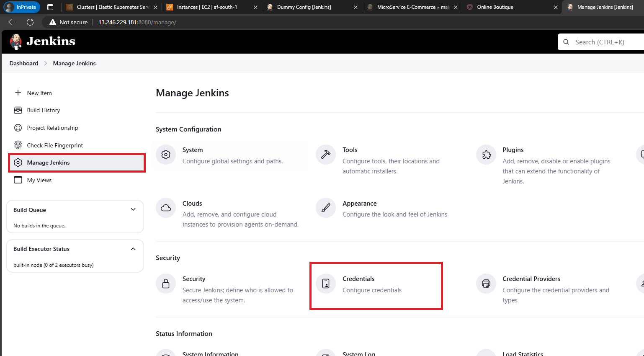Viewport: 644px width, 356px height.
Task: Collapse the Build Executor Status panel
Action: [133, 249]
